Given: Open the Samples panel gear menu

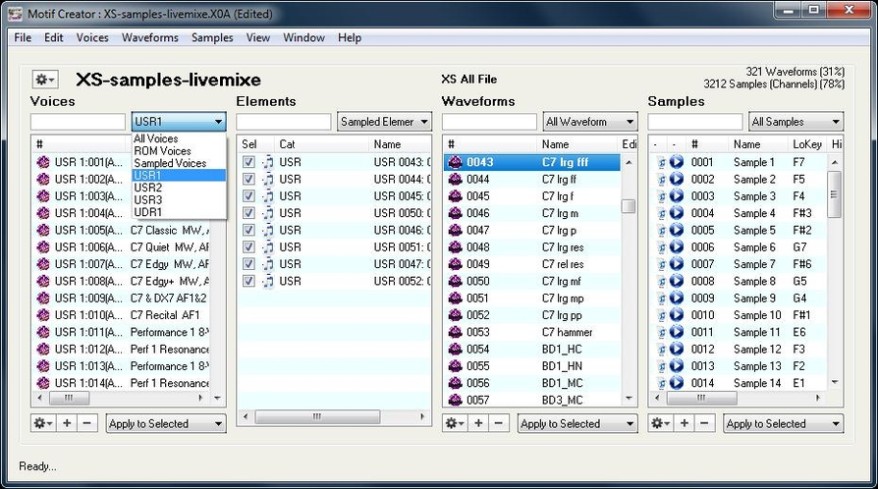Looking at the screenshot, I should pyautogui.click(x=660, y=423).
